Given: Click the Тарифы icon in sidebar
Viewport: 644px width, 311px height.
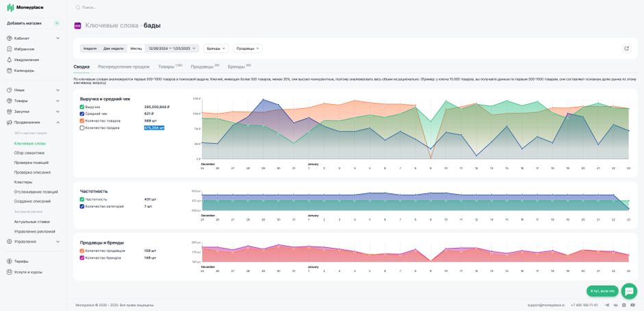Looking at the screenshot, I should pos(10,261).
